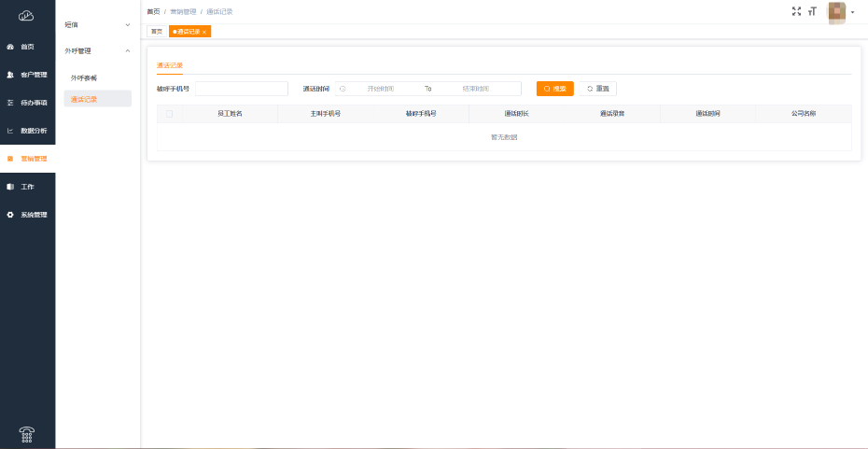This screenshot has height=449, width=868.
Task: Click the font size adjustment icon
Action: (812, 11)
